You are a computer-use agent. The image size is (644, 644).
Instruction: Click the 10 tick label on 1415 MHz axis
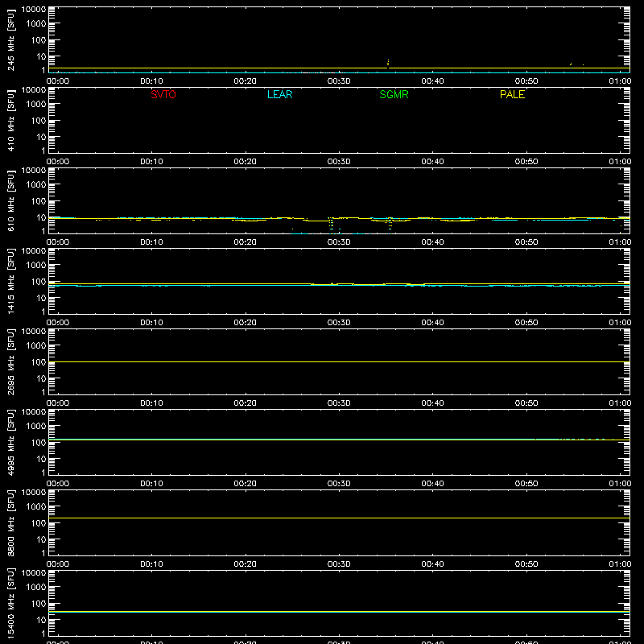[x=41, y=298]
